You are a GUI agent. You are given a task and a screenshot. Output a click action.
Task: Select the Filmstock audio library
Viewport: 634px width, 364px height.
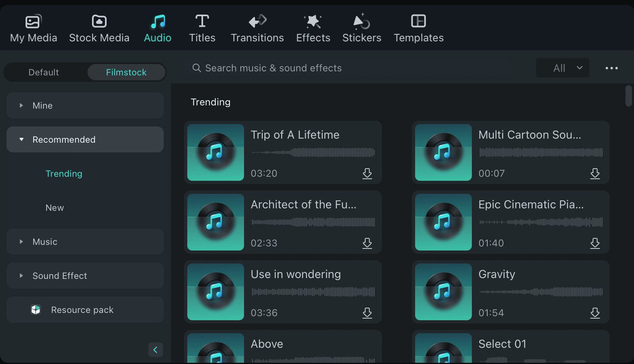pyautogui.click(x=126, y=72)
